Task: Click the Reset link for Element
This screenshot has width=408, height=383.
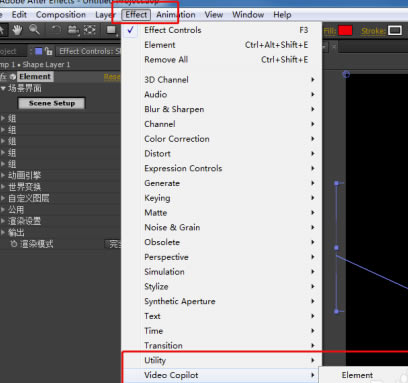Action: (112, 77)
